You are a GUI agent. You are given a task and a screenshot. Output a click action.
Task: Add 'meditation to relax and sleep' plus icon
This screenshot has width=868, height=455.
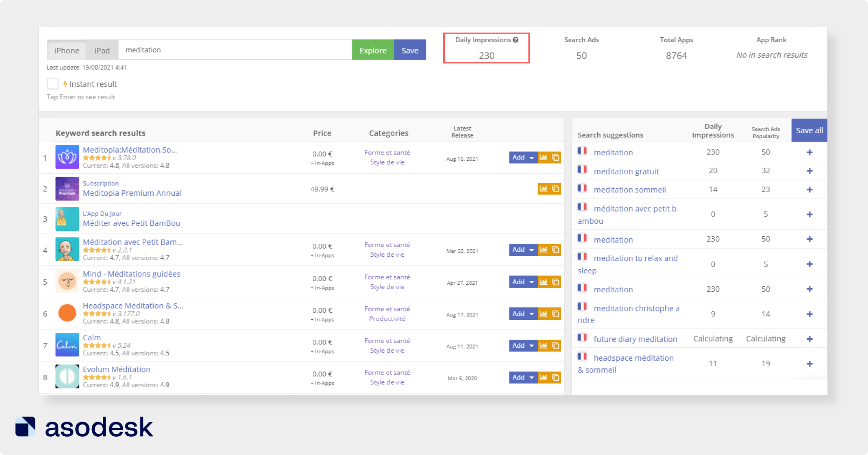[810, 264]
